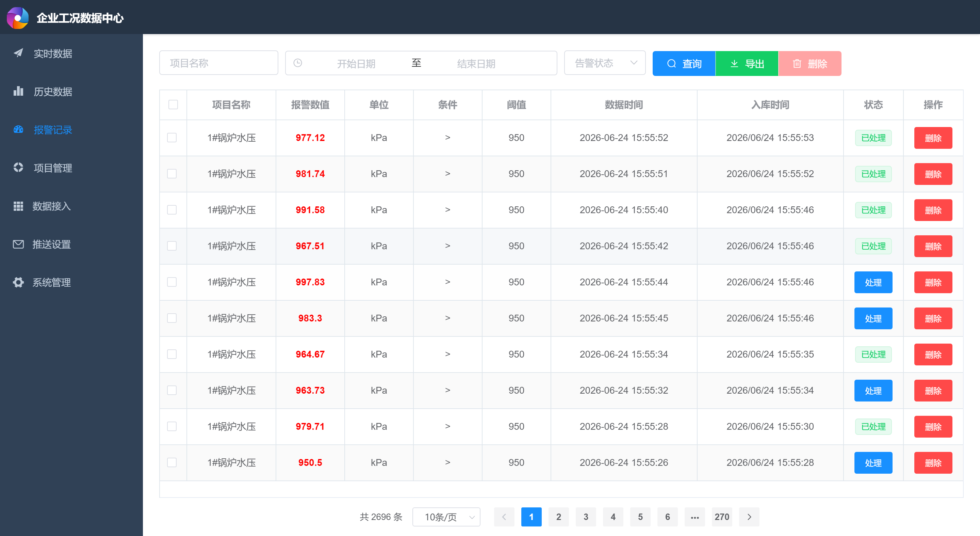
Task: Go to the next page with the right chevron
Action: [x=749, y=517]
